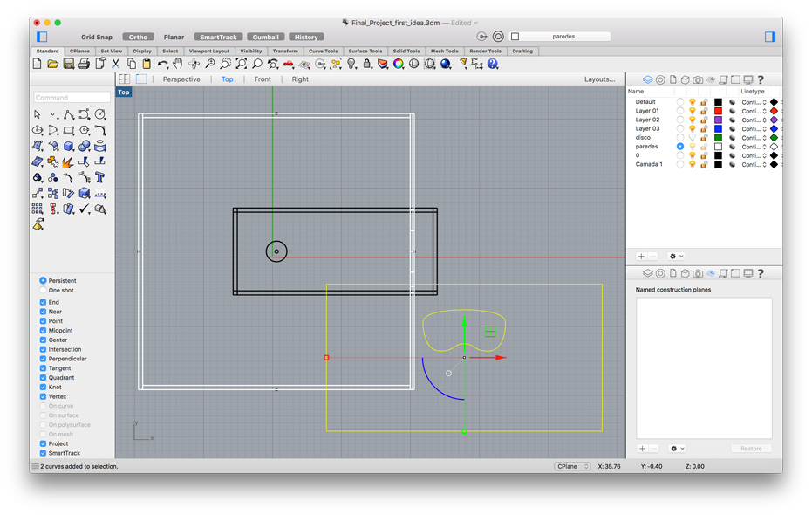
Task: Open the linetype dropdown for layer 0
Action: tap(754, 155)
